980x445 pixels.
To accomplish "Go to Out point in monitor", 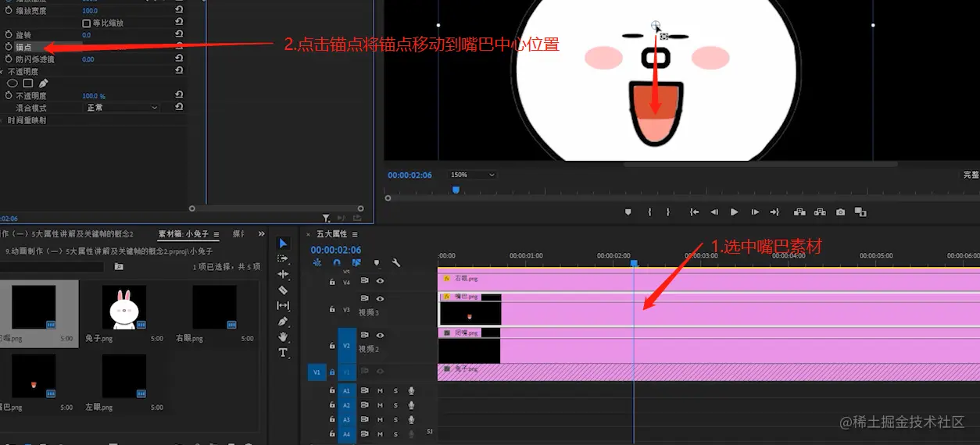I will (x=774, y=212).
